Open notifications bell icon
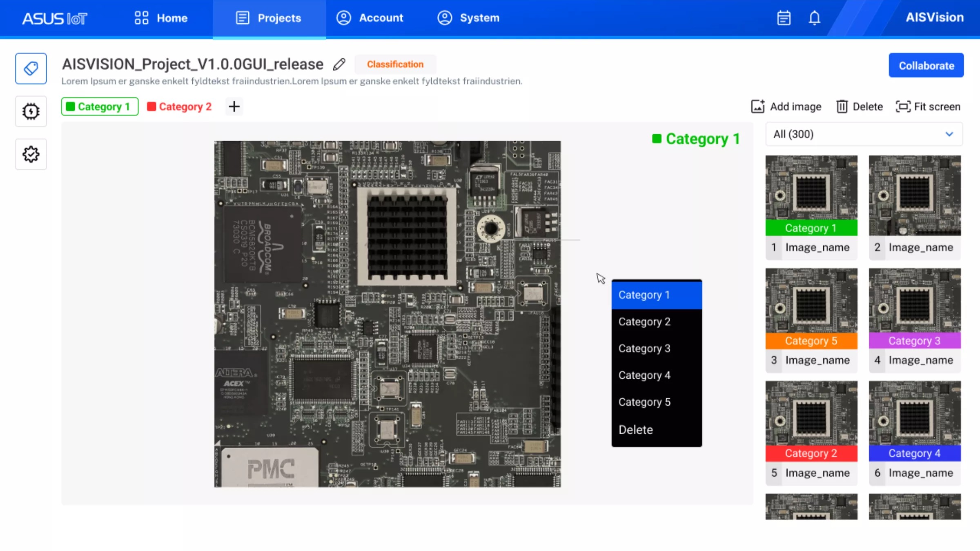980x551 pixels. click(x=814, y=18)
